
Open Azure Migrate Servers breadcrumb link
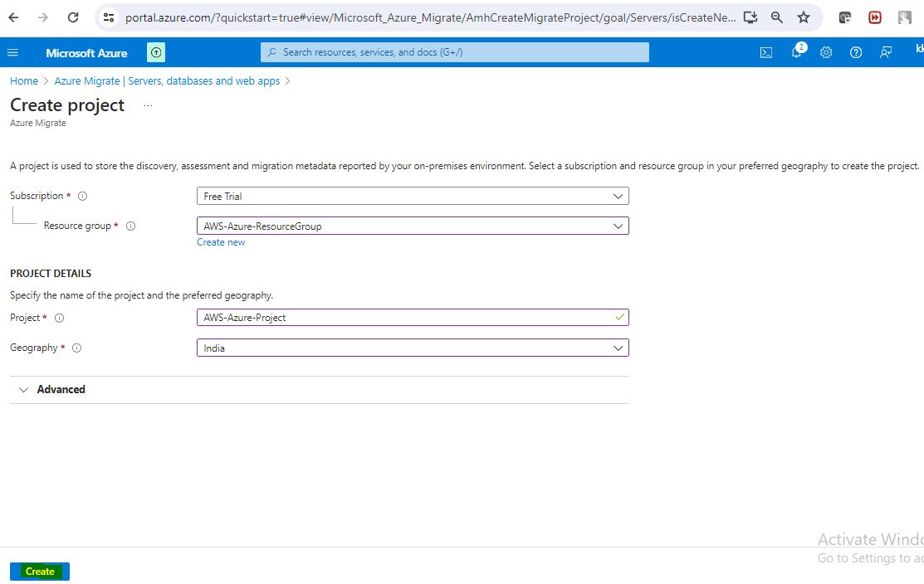click(x=167, y=81)
